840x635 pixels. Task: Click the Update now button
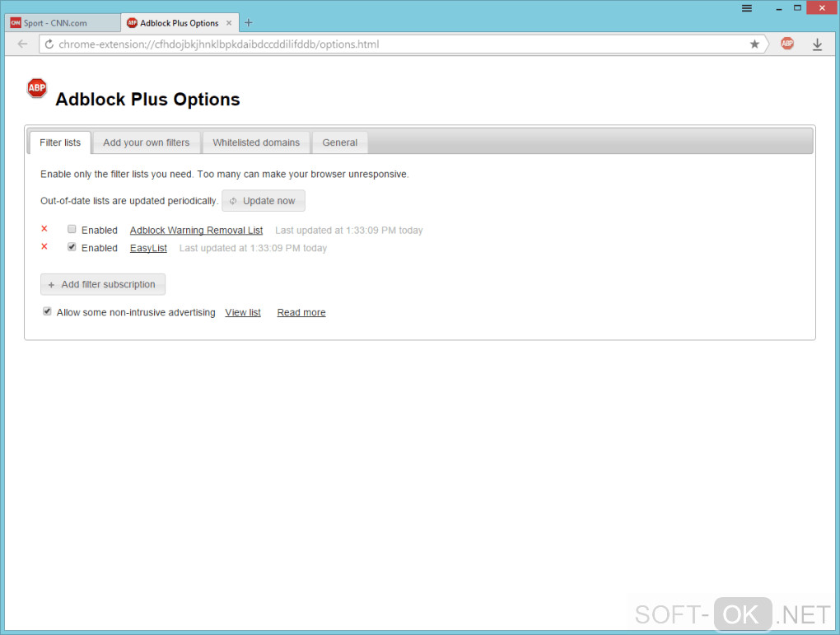click(263, 200)
